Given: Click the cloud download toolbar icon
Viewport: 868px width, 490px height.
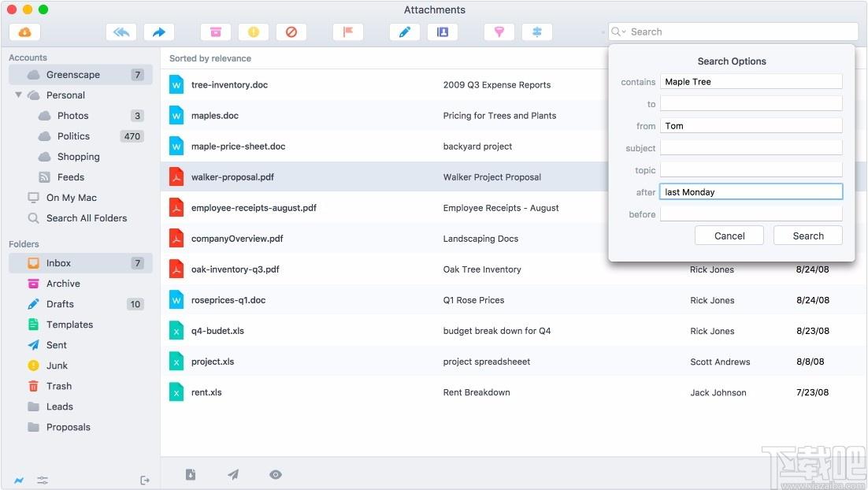Looking at the screenshot, I should (25, 32).
